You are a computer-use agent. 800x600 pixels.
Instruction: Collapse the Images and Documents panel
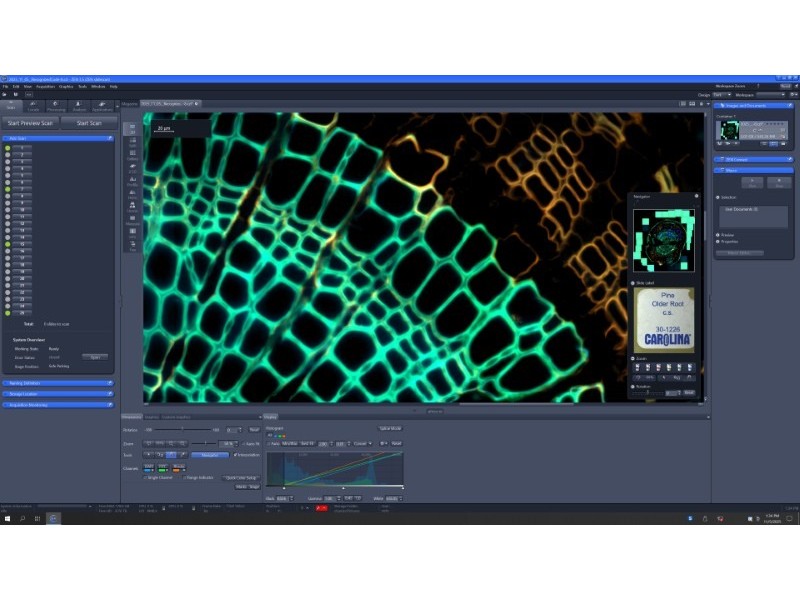(754, 106)
